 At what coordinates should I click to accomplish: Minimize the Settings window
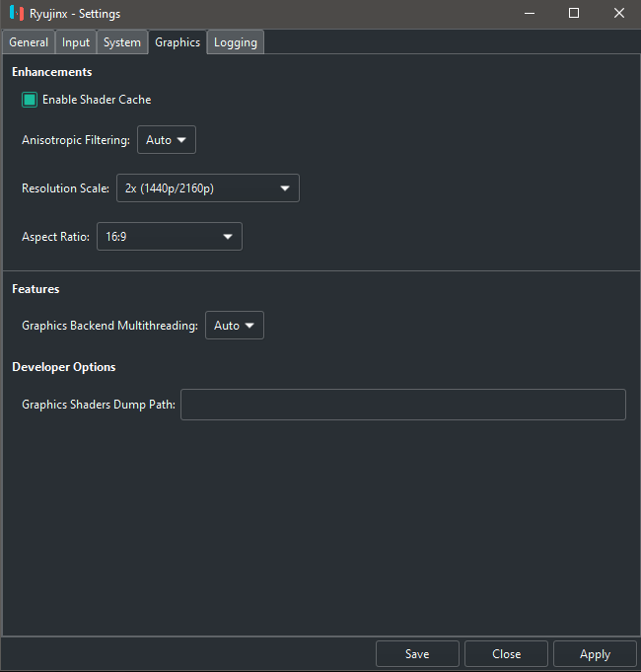530,13
